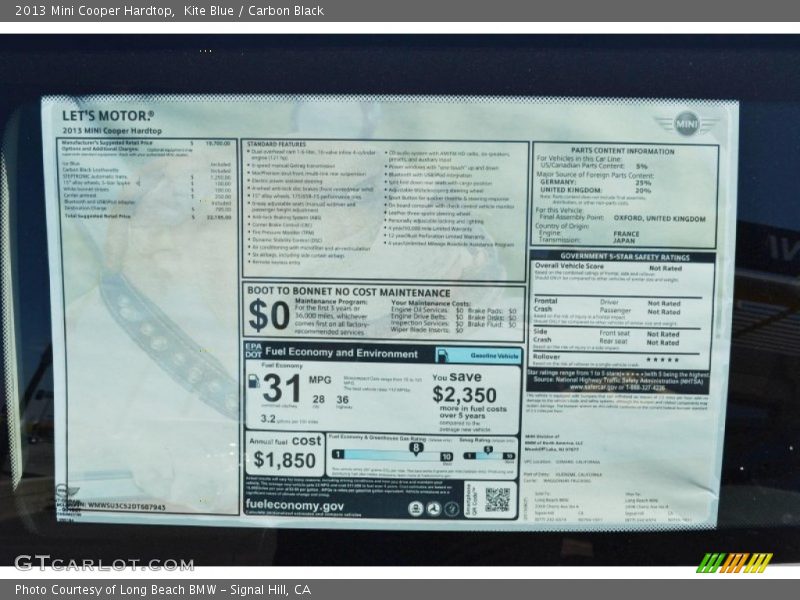
Task: Click the MINI winged logo on the sticker
Action: pos(686,123)
